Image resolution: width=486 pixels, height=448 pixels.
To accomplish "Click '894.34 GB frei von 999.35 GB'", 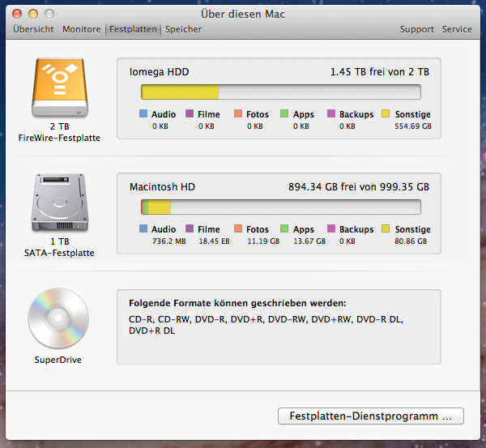I will (359, 187).
